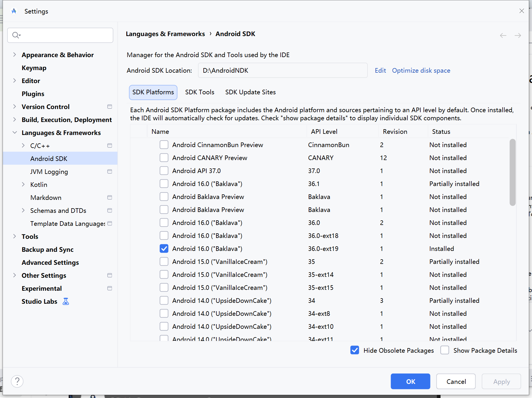Click the SDK list vertical scrollbar

click(x=512, y=172)
